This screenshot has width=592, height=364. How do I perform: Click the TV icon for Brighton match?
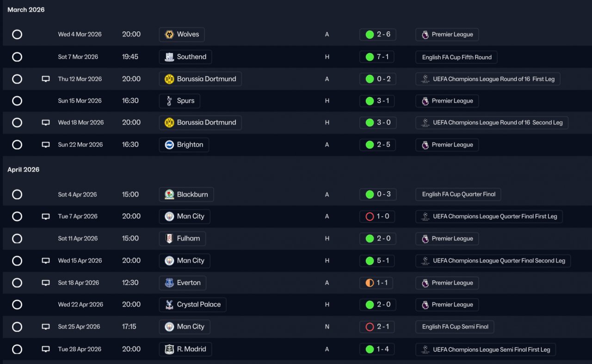pyautogui.click(x=46, y=145)
